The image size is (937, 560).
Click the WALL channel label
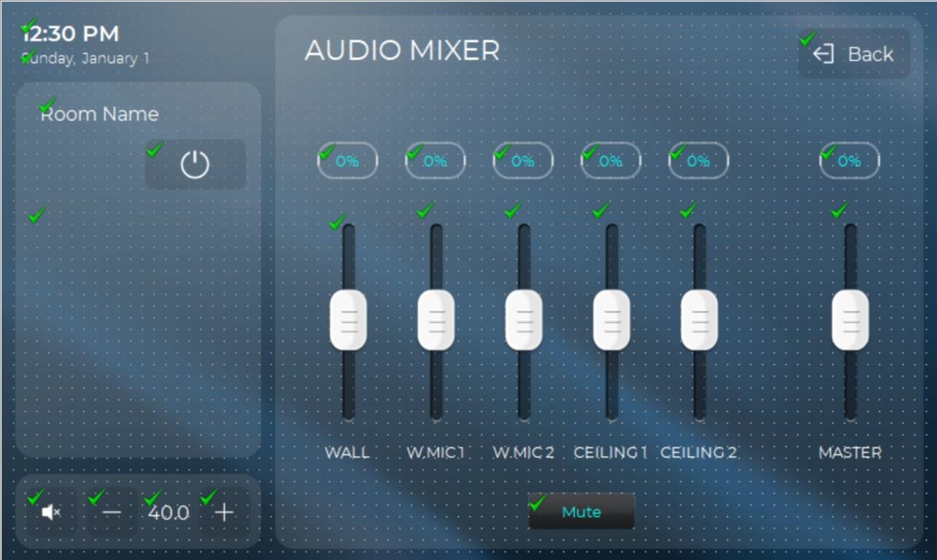point(347,452)
